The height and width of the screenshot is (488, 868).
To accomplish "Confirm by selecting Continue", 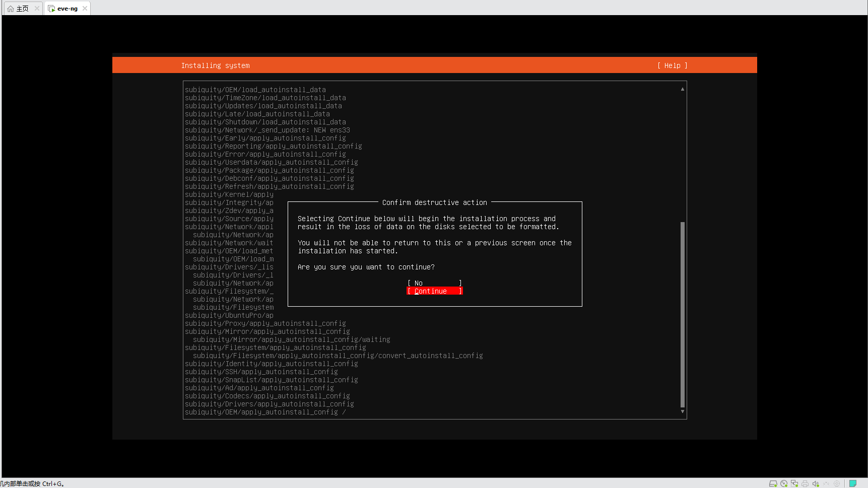I will pos(434,291).
